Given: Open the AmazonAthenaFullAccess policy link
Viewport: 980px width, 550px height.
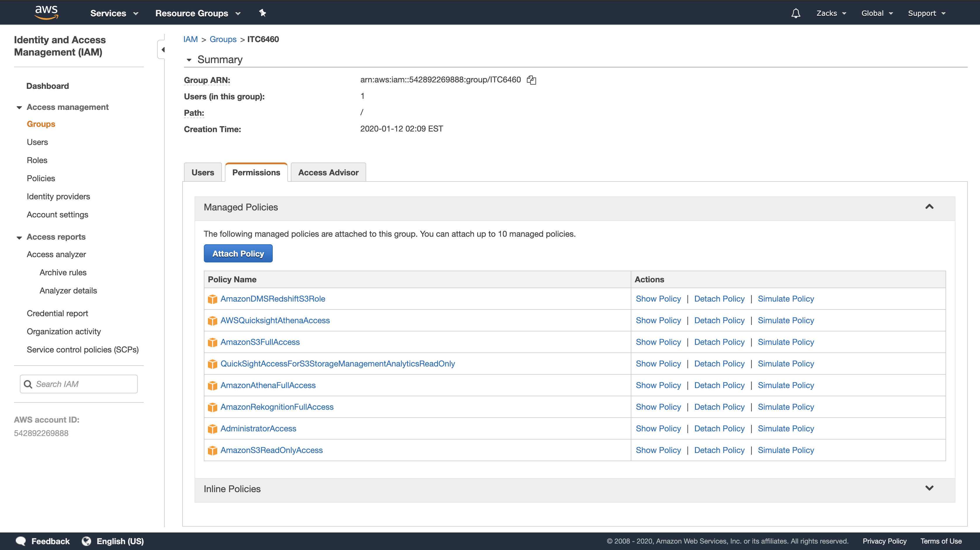Looking at the screenshot, I should coord(268,385).
